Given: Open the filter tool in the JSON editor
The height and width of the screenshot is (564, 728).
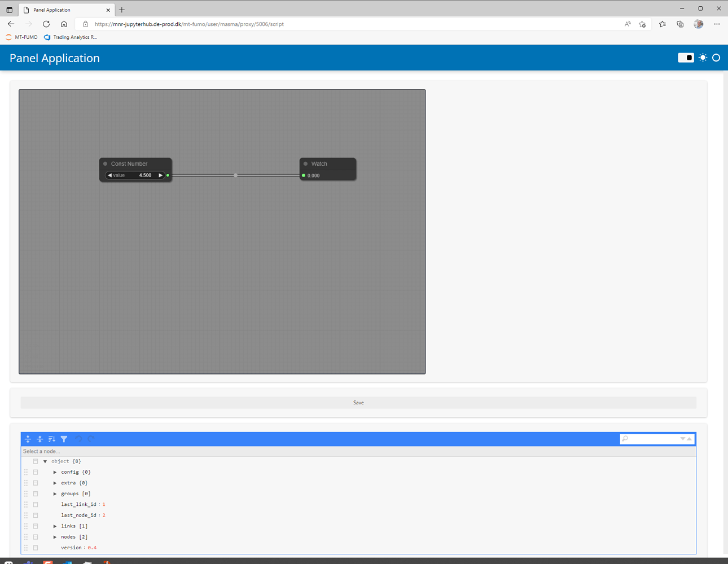Looking at the screenshot, I should click(x=64, y=439).
